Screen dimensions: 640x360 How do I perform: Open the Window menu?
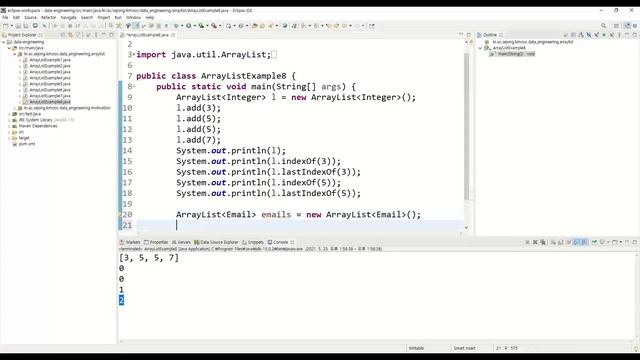point(133,18)
